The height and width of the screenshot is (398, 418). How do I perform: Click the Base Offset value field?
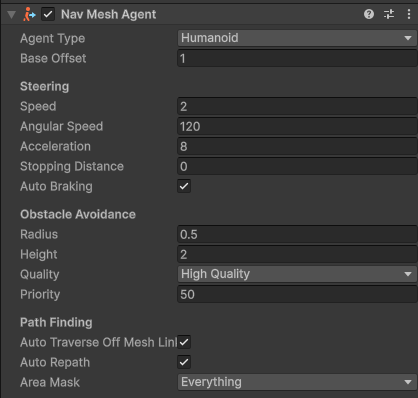[x=297, y=58]
